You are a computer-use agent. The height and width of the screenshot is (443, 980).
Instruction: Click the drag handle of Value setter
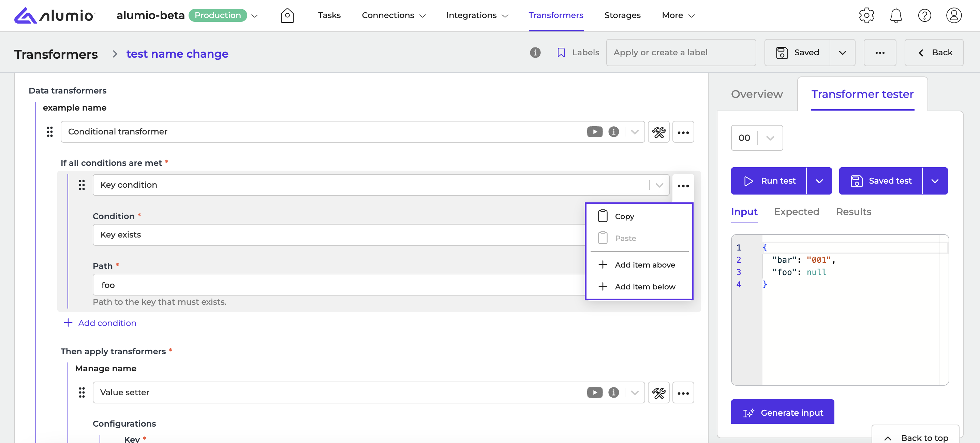82,393
